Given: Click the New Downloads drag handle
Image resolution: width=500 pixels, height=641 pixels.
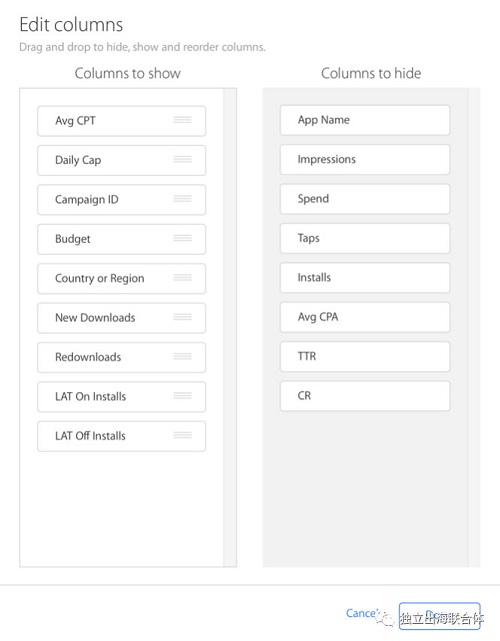Looking at the screenshot, I should [x=182, y=317].
